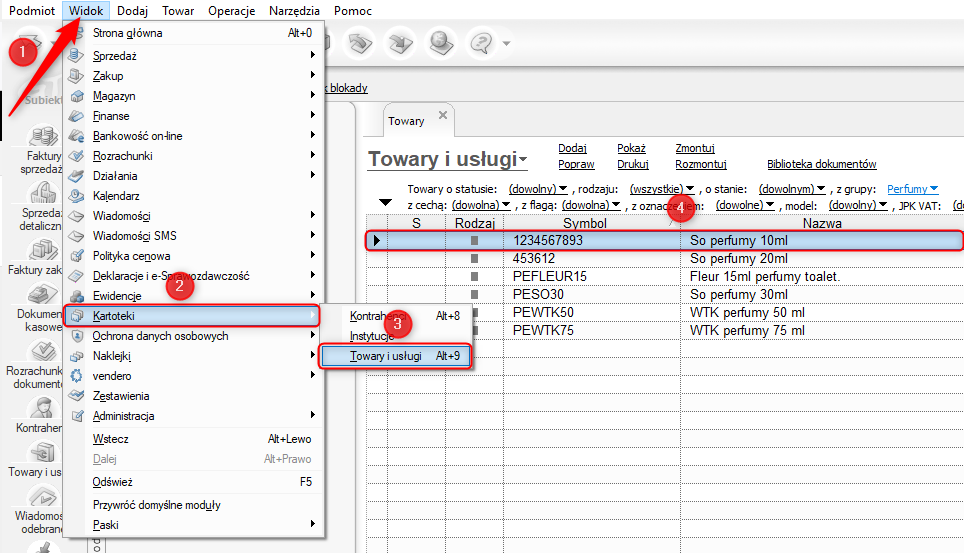Click the Sprzedaż menu icon
The width and height of the screenshot is (964, 553).
click(x=76, y=56)
